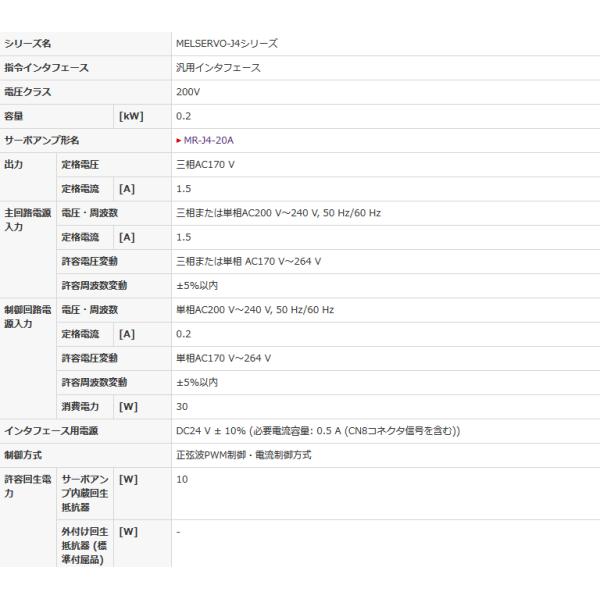Click the 主回路電源入力 section header
The height and width of the screenshot is (600, 600).
(27, 220)
